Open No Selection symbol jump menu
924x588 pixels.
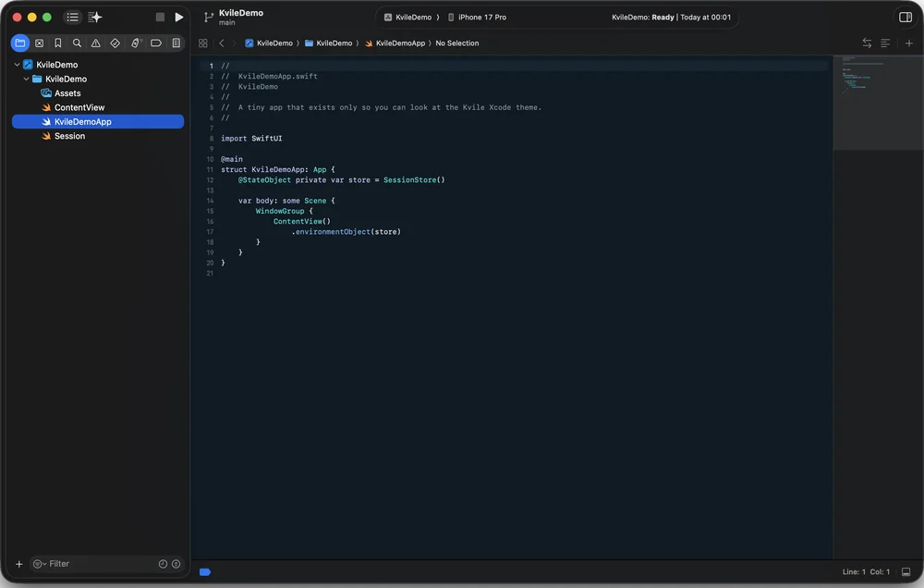click(456, 43)
